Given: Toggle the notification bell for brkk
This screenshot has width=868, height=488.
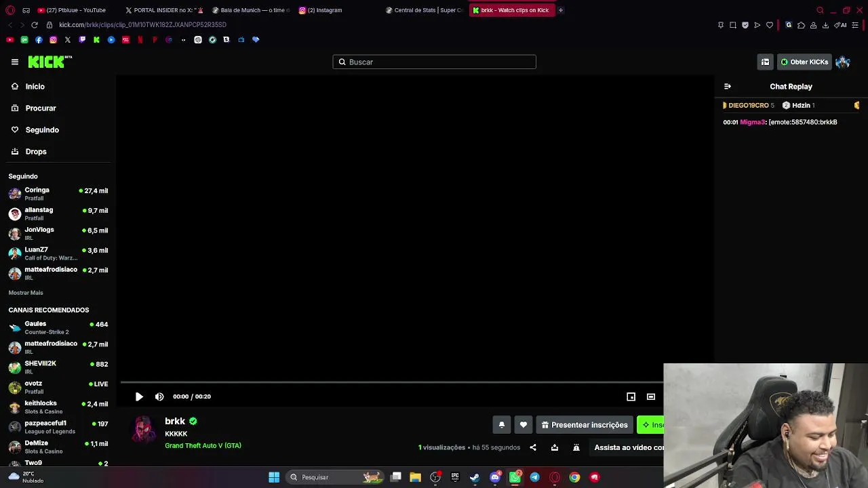Looking at the screenshot, I should [x=502, y=425].
